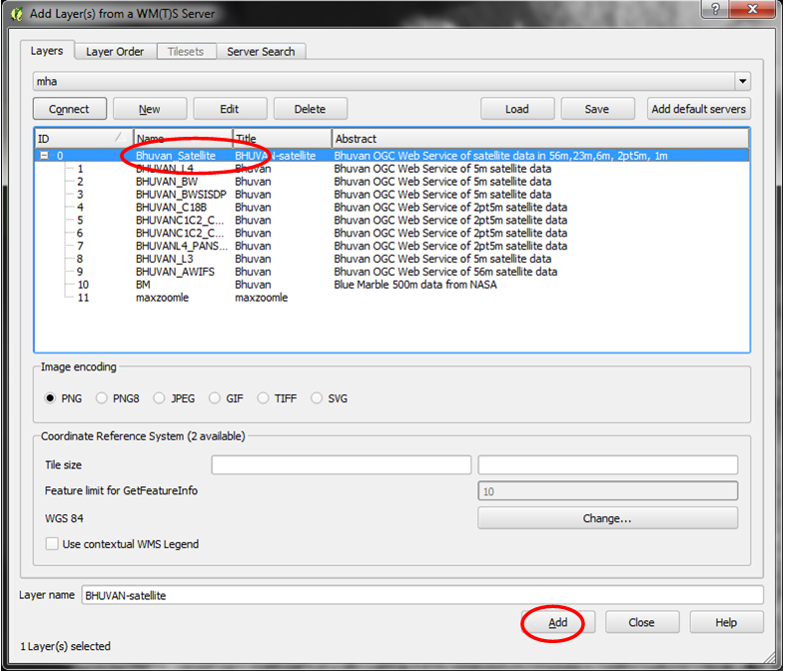Select PNG8 image encoding

[102, 398]
